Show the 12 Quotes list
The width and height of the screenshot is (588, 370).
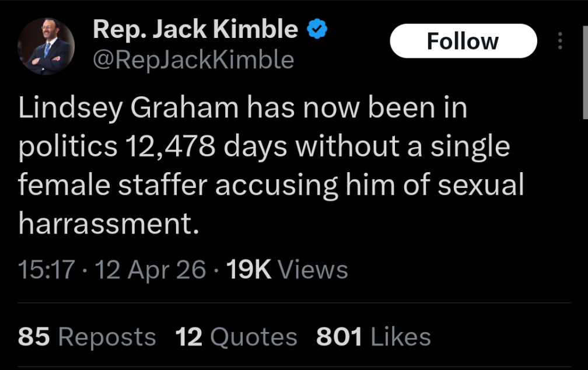236,337
